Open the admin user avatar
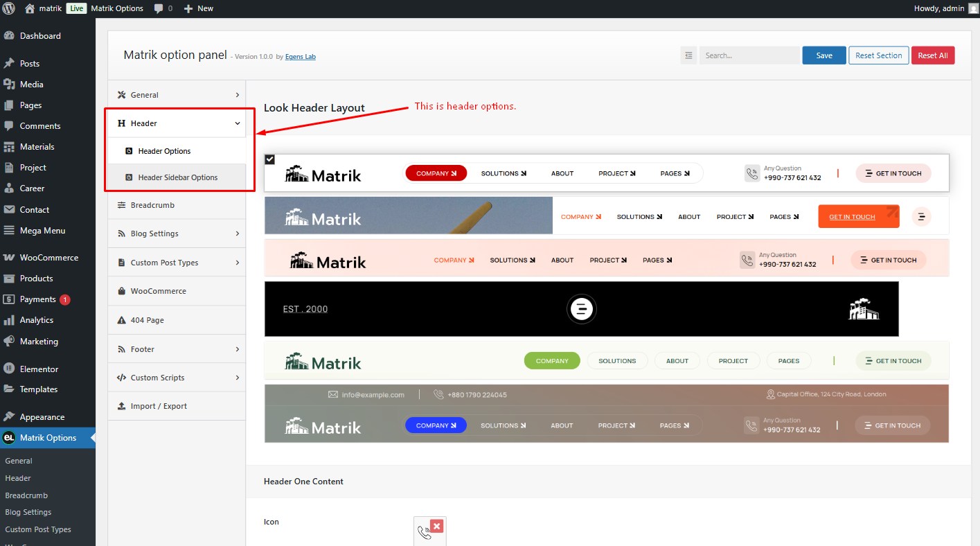Screen dimensions: 980x546 (x=973, y=8)
